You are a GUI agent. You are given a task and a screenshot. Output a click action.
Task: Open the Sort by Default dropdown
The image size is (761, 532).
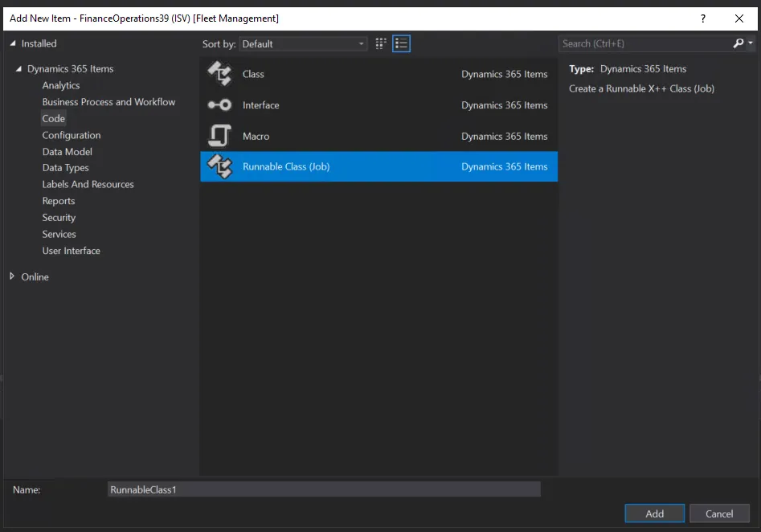(x=303, y=43)
